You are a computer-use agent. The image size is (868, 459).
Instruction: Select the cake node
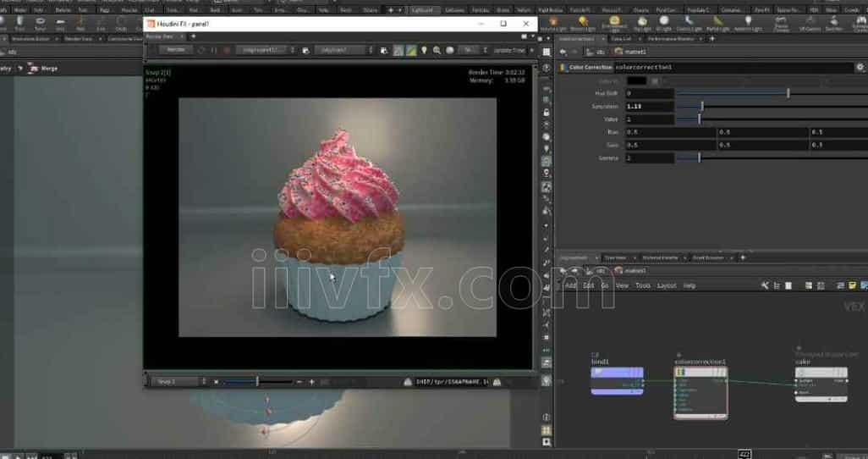(x=821, y=384)
